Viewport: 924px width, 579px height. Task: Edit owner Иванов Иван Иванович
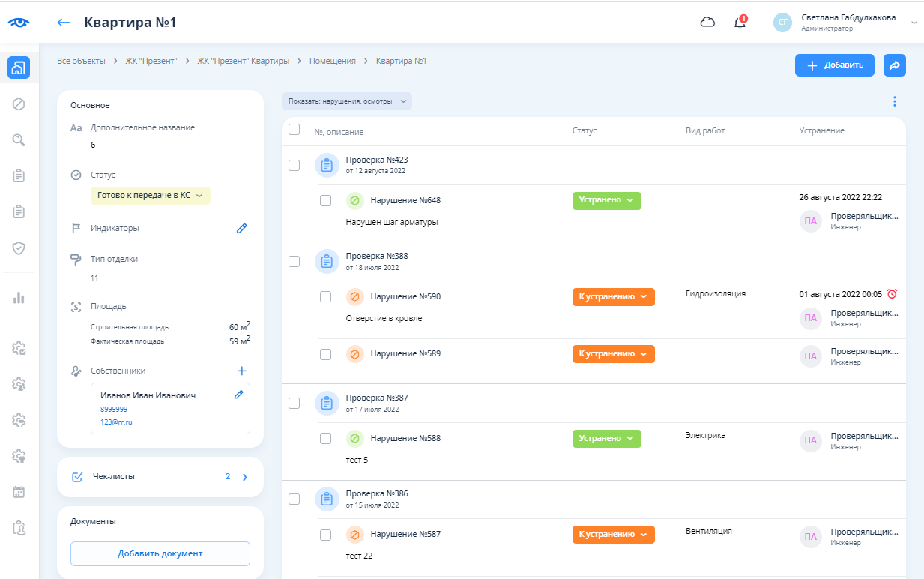point(239,394)
